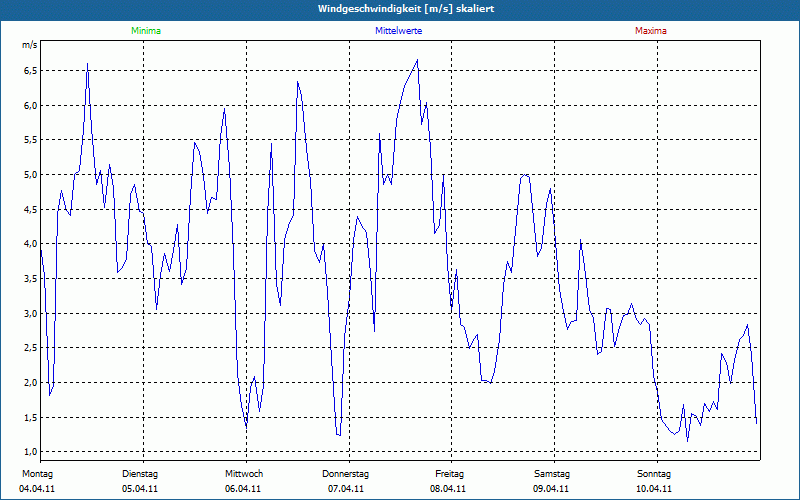
Task: Click the 2,5 y-axis value
Action: pos(31,348)
